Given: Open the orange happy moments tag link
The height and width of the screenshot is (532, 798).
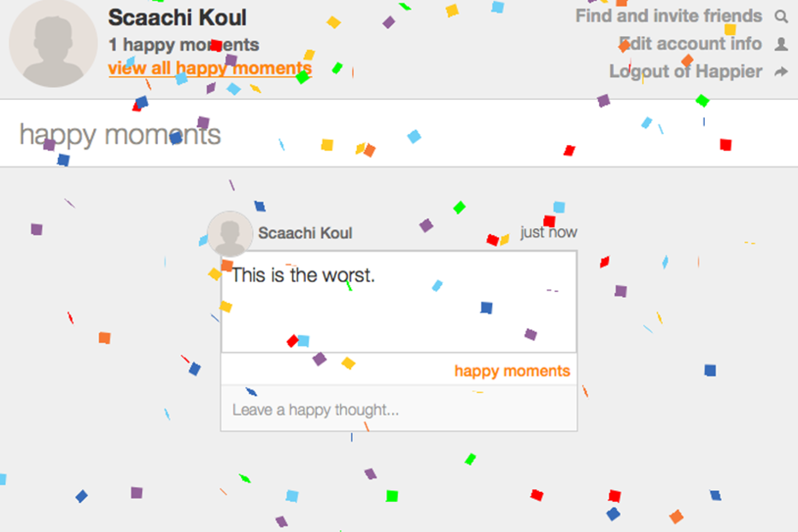Looking at the screenshot, I should (512, 371).
